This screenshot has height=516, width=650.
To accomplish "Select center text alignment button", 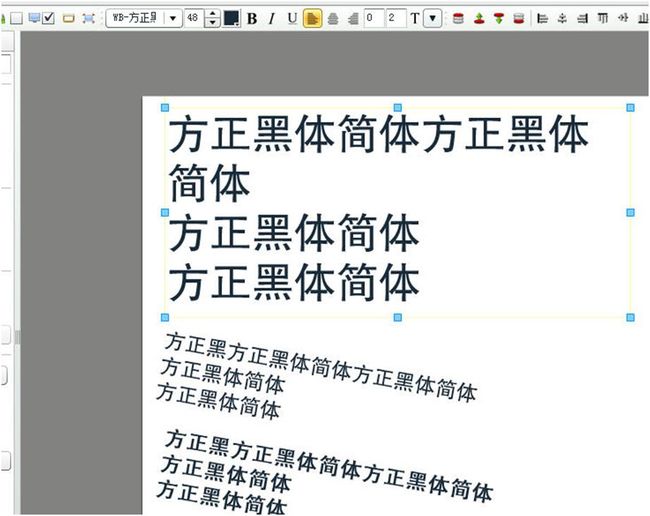I will [x=333, y=19].
